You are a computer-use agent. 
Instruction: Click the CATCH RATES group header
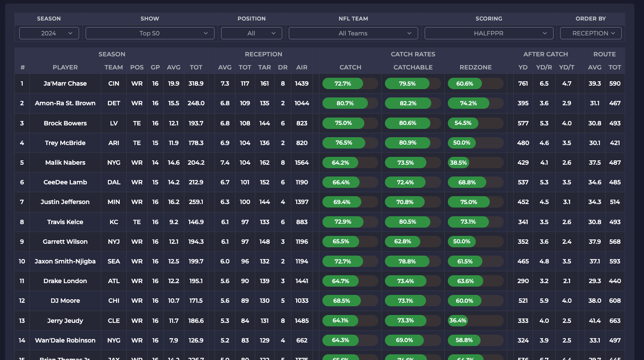[x=413, y=54]
